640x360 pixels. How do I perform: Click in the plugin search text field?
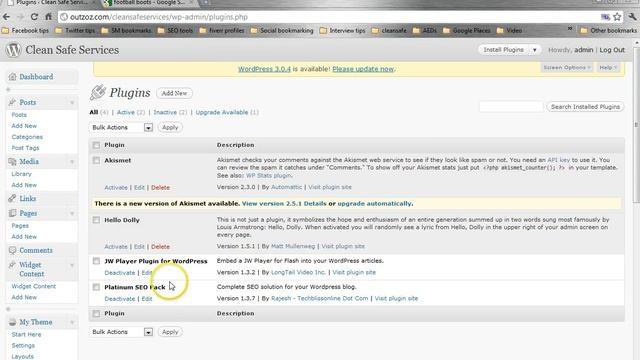point(511,107)
